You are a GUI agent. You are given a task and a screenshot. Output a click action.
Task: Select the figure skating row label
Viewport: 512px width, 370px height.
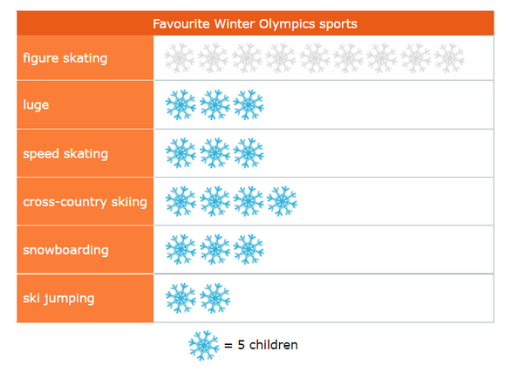pyautogui.click(x=65, y=58)
